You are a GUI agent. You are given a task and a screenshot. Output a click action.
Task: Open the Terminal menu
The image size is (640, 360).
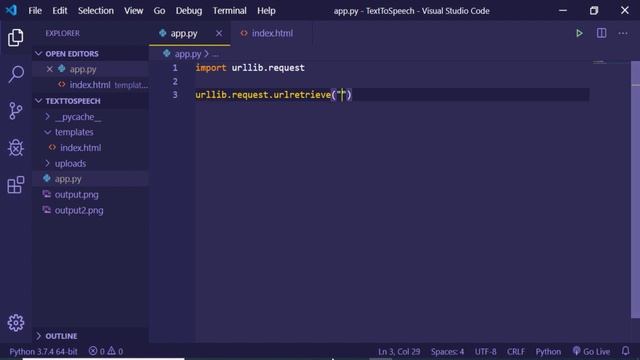(x=229, y=11)
